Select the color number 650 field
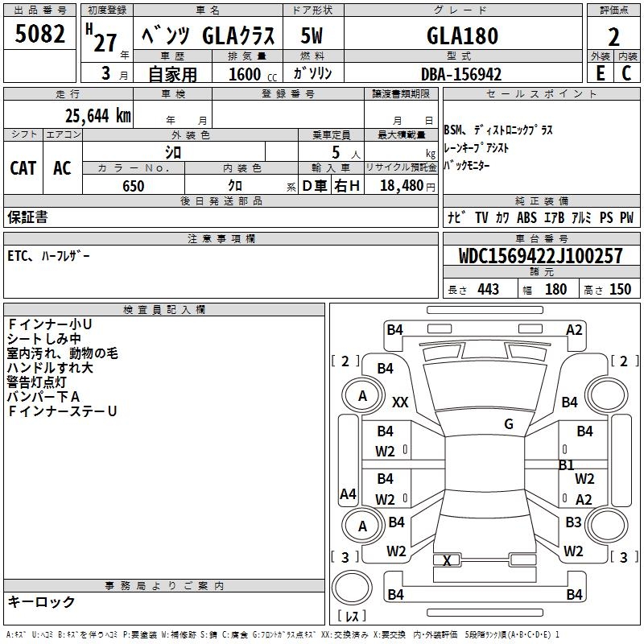Screen dimensions: 644x644 tap(134, 186)
